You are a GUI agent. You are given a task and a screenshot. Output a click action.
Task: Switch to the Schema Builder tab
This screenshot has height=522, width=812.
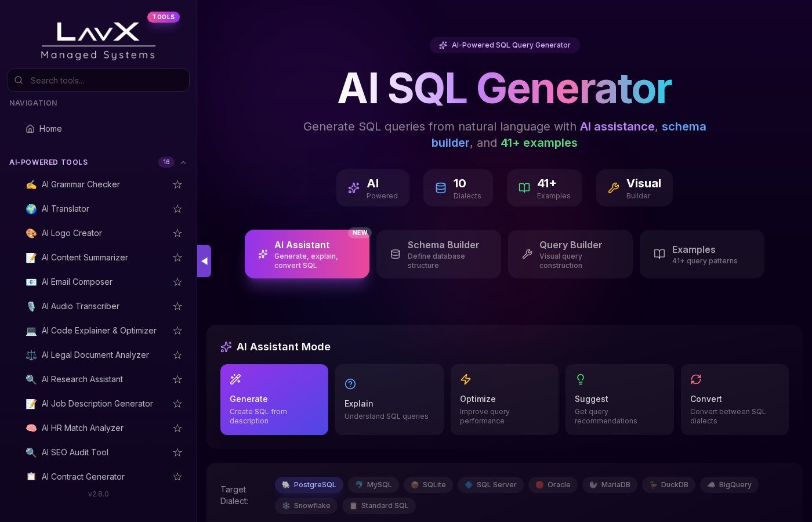(438, 254)
